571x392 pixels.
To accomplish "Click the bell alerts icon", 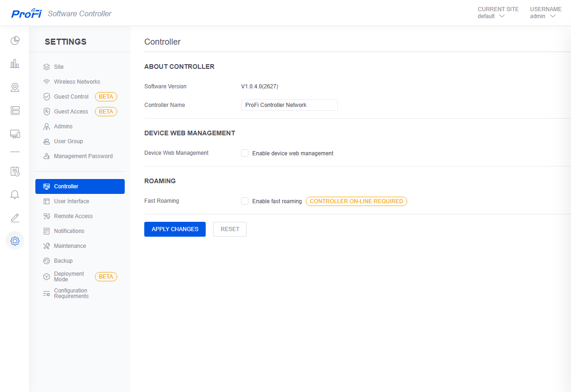I will click(x=15, y=194).
